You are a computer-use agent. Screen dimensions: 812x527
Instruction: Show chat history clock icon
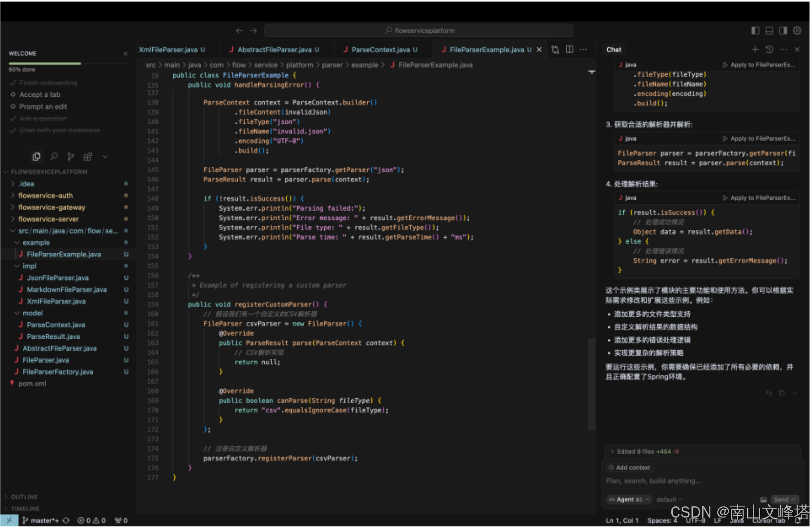pos(769,49)
